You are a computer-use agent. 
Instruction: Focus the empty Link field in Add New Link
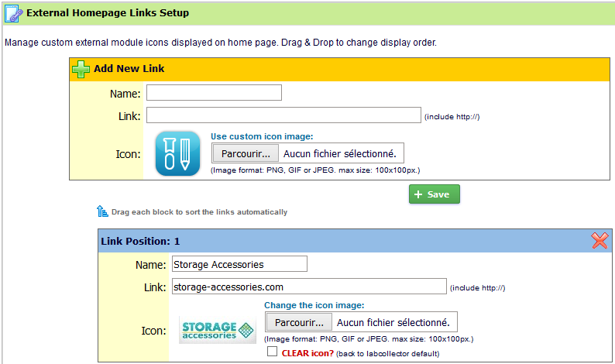284,115
